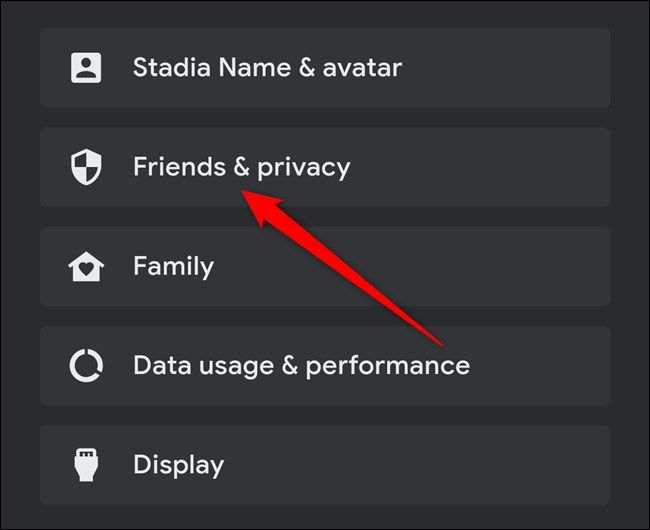Click the 'Family' text label

point(173,266)
